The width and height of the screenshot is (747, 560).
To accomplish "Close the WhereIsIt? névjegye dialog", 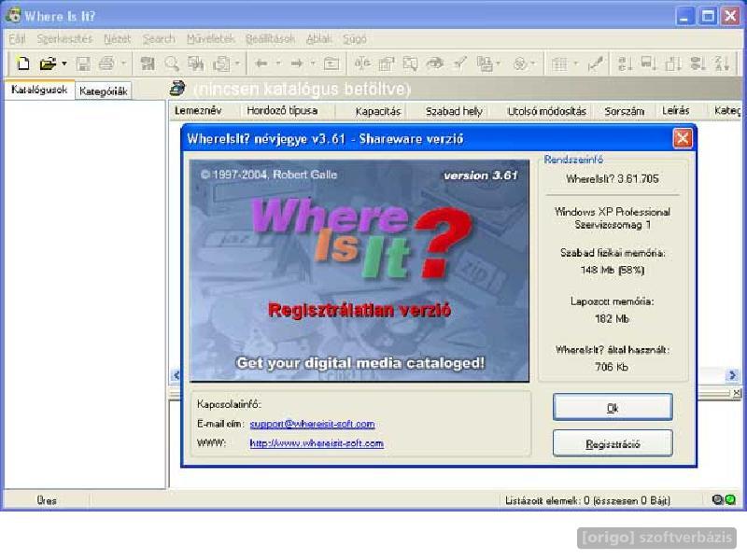I will [x=683, y=138].
